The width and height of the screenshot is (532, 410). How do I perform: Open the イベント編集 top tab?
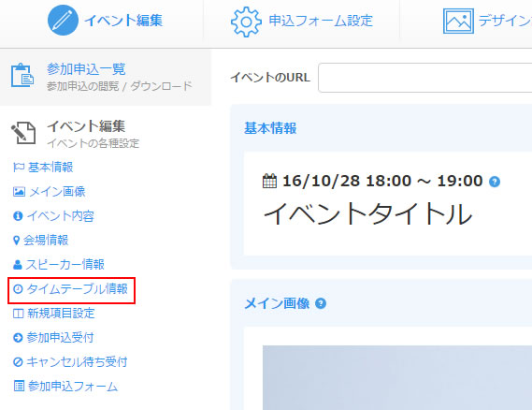105,21
